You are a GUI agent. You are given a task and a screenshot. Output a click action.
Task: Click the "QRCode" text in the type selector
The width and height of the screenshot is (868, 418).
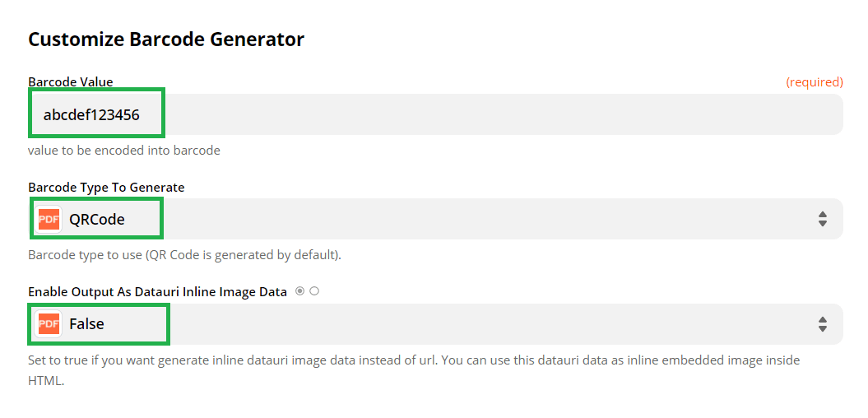(97, 219)
